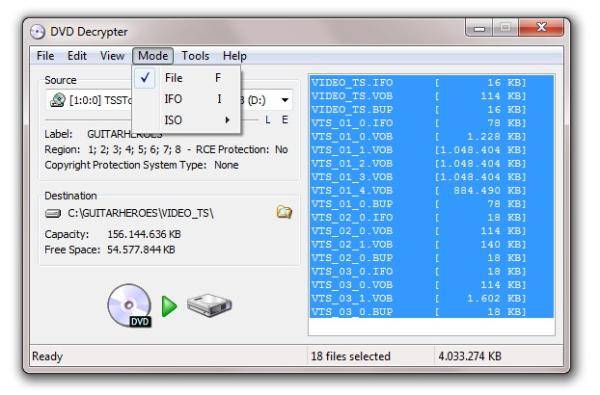Select VTS_03_1.VOB in file list
This screenshot has height=395, width=600.
point(432,298)
